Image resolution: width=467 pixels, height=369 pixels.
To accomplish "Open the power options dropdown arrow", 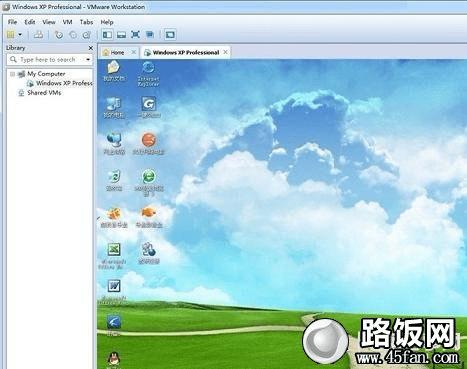I will click(20, 34).
